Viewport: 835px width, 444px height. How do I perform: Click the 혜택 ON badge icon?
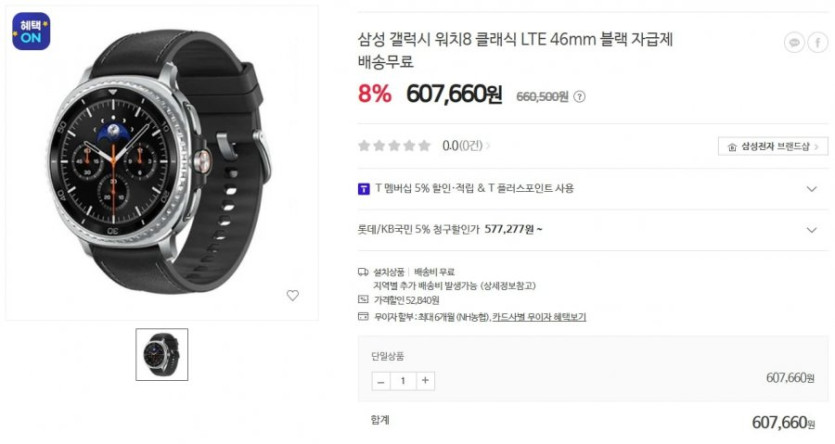[31, 31]
